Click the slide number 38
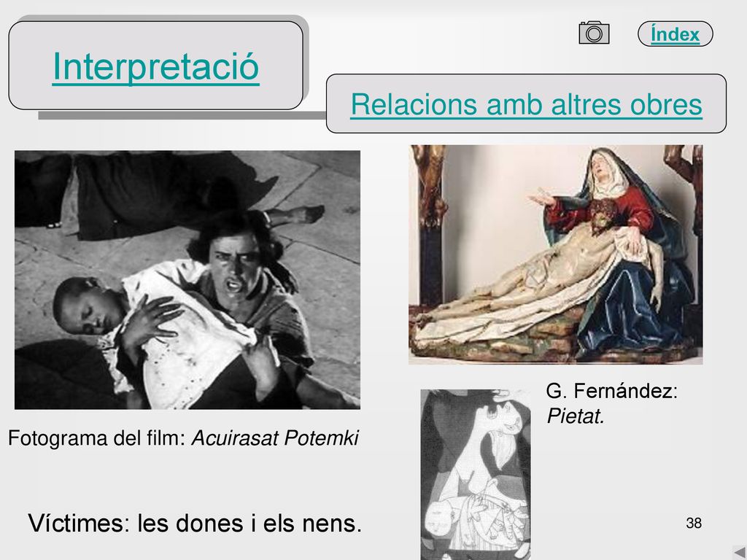 [x=694, y=524]
